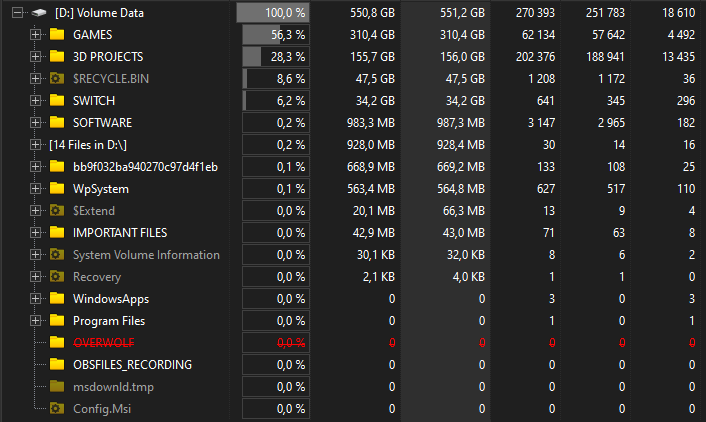Click the OBSFILES_RECORDING folder icon
This screenshot has width=706, height=422.
[x=57, y=364]
